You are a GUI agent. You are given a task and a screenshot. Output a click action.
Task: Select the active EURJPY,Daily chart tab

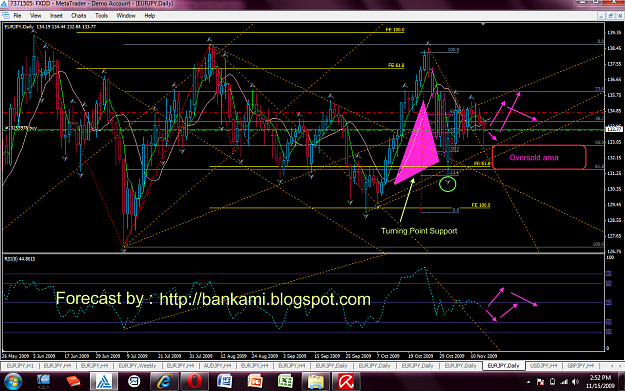click(x=503, y=365)
